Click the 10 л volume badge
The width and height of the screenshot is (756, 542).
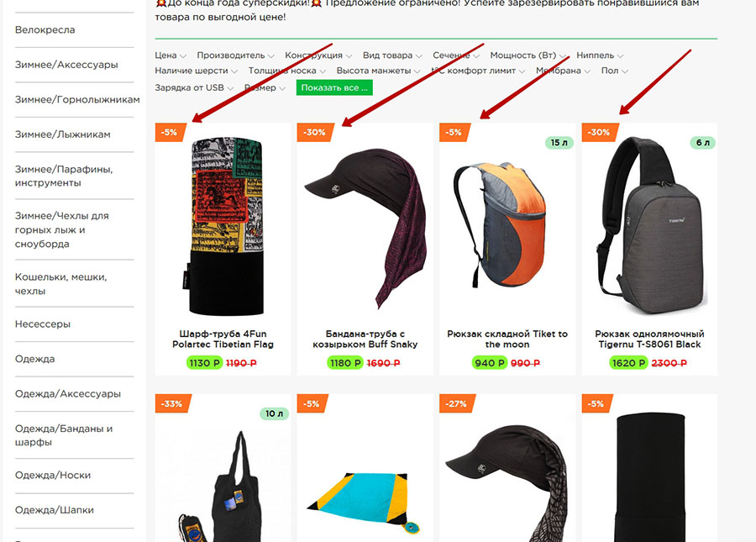coord(274,413)
